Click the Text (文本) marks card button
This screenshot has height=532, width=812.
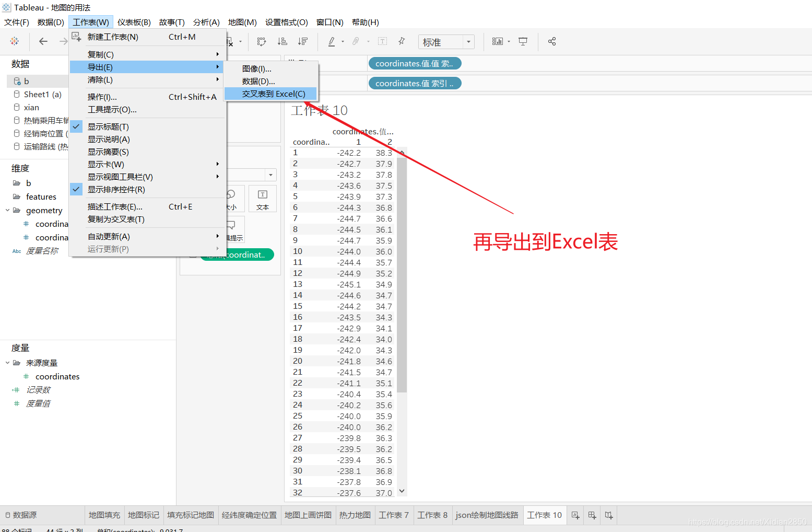tap(263, 199)
